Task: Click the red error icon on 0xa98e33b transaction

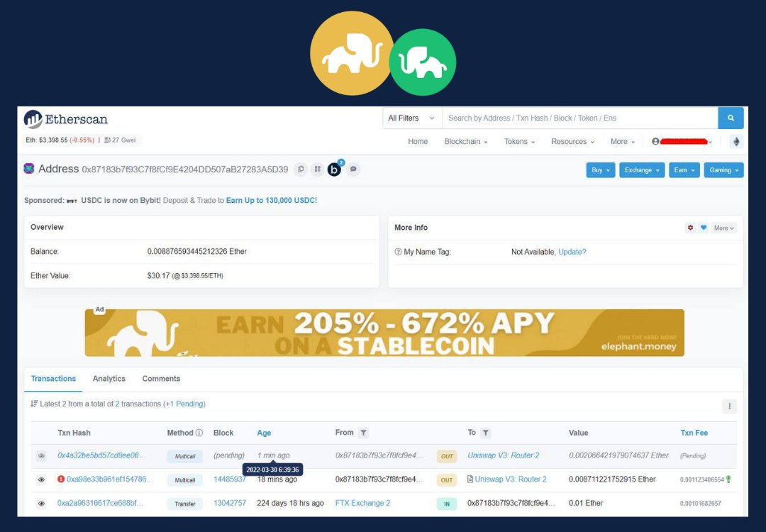Action: (x=61, y=480)
